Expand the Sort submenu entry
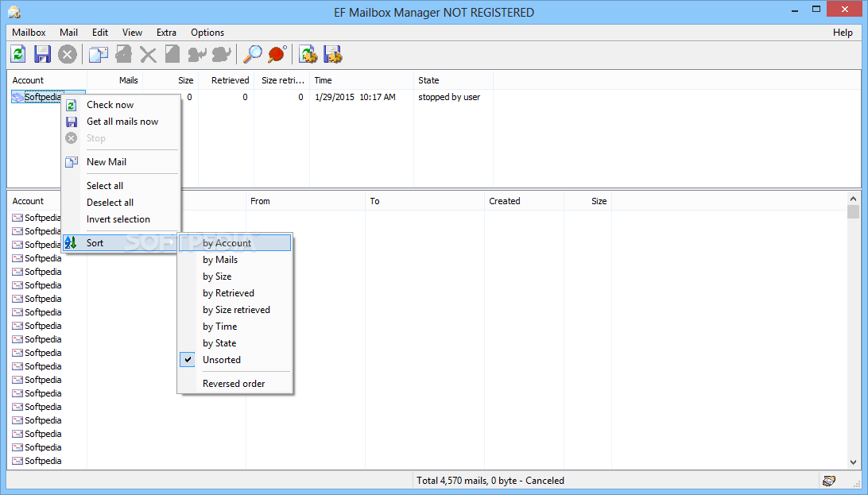 coord(121,243)
